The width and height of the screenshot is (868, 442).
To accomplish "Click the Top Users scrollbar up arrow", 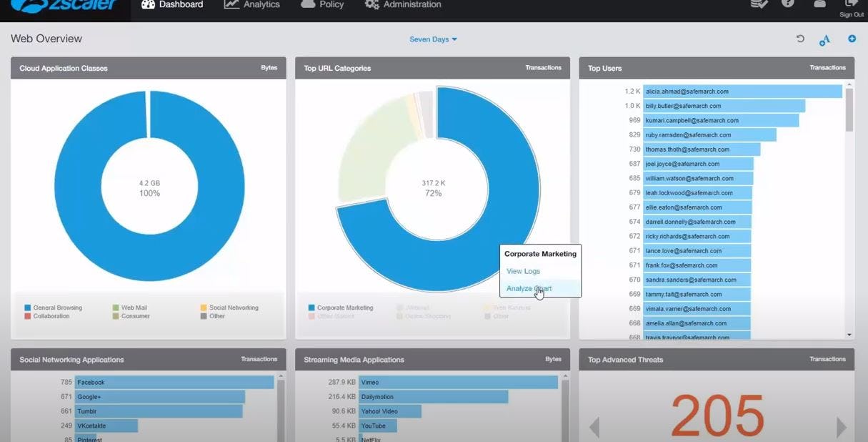I will tap(849, 84).
